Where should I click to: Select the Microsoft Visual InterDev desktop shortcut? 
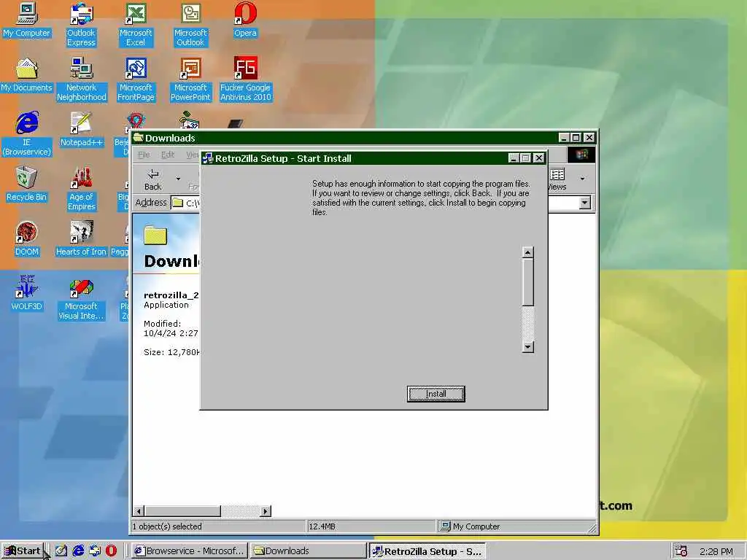coord(81,298)
